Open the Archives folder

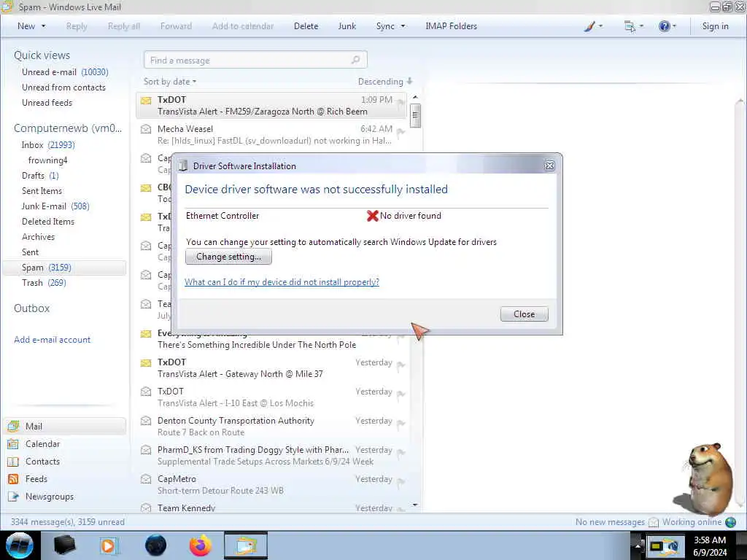coord(38,237)
